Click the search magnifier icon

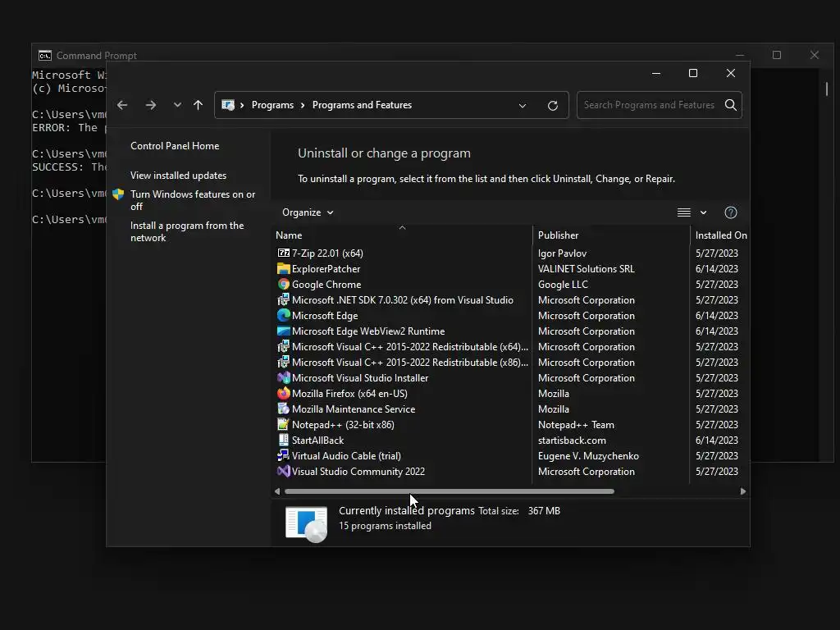click(731, 105)
